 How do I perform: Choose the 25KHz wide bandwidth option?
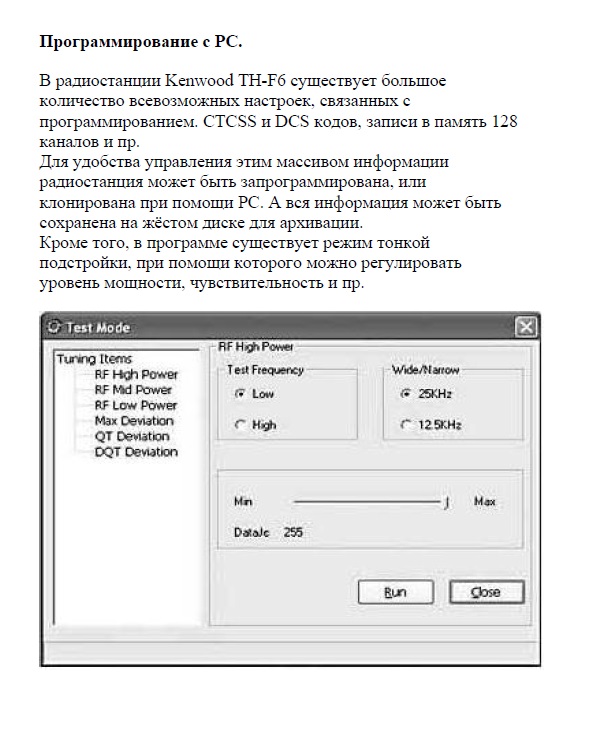(405, 394)
